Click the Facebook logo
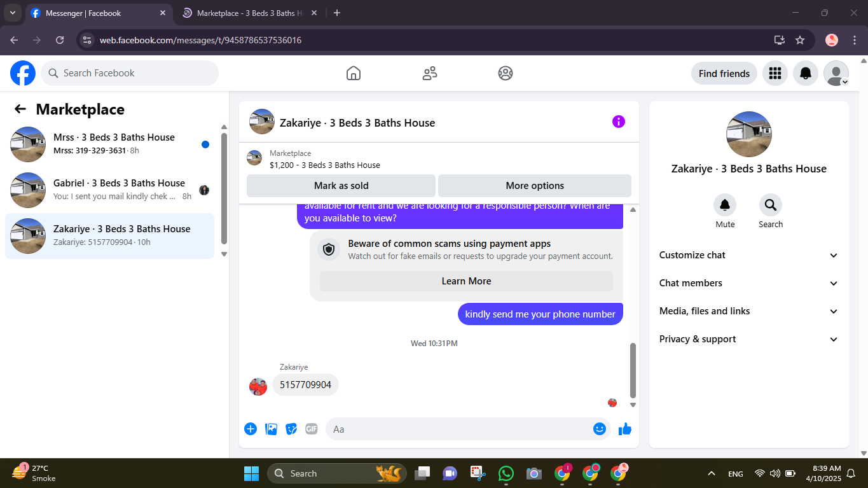The width and height of the screenshot is (868, 488). (x=23, y=73)
